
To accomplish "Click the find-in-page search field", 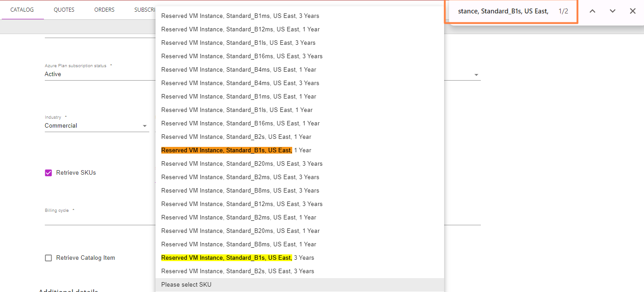I will click(x=503, y=11).
